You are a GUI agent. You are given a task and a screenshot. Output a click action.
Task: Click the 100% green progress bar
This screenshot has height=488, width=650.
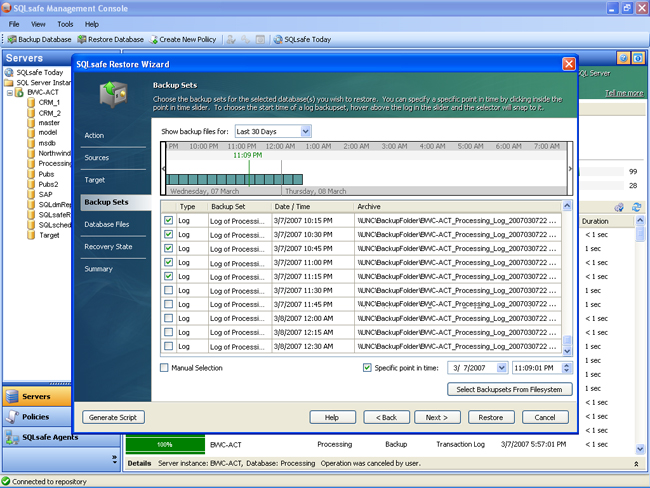tap(165, 444)
